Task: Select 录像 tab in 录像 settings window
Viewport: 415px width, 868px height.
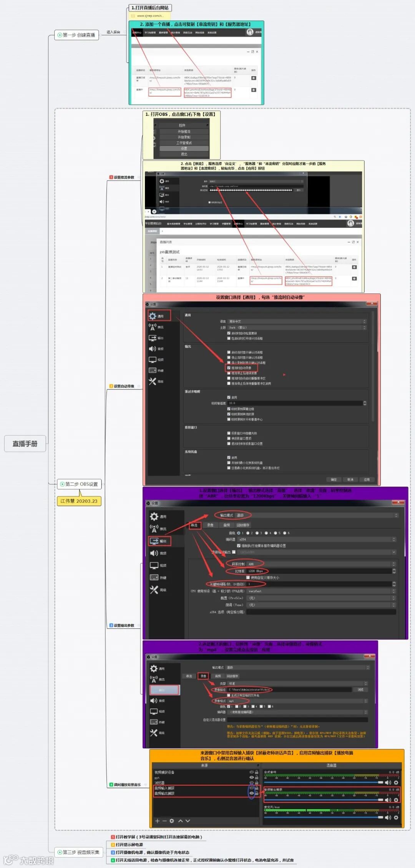Action: [203, 676]
